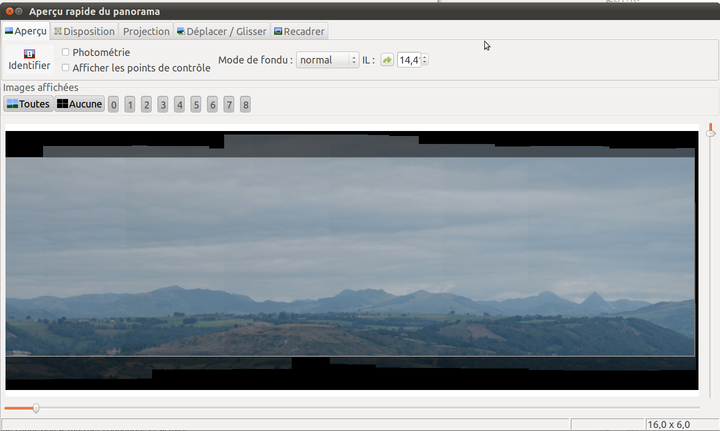Click the IL exposure value field
720x431 pixels.
[x=408, y=60]
